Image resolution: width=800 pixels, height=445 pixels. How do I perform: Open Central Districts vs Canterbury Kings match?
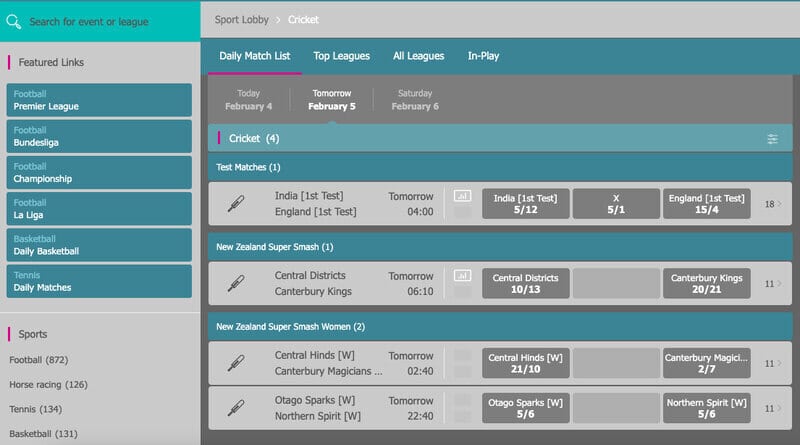pos(313,283)
